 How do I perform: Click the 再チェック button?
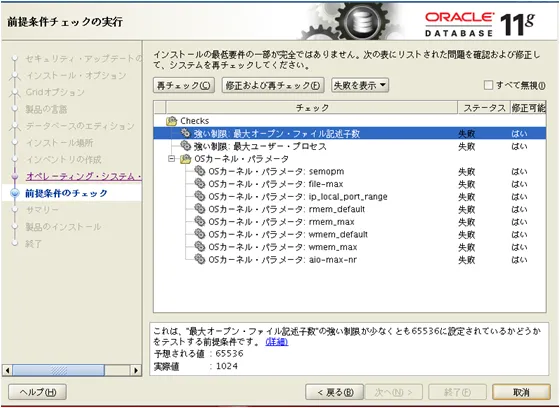[184, 85]
